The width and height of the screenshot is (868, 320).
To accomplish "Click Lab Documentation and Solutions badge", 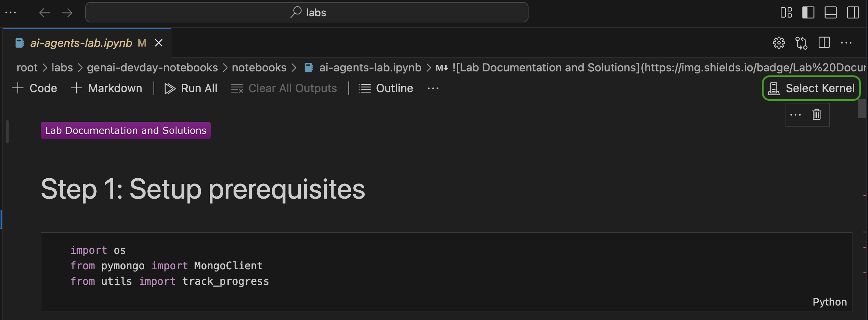I will [126, 130].
